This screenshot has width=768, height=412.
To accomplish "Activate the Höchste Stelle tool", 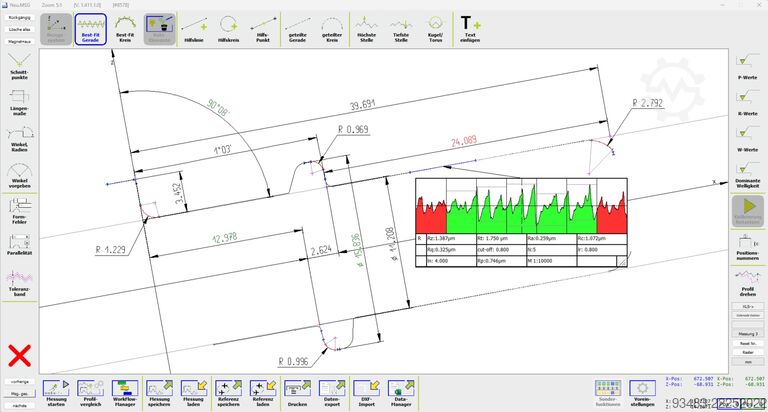I will point(366,29).
